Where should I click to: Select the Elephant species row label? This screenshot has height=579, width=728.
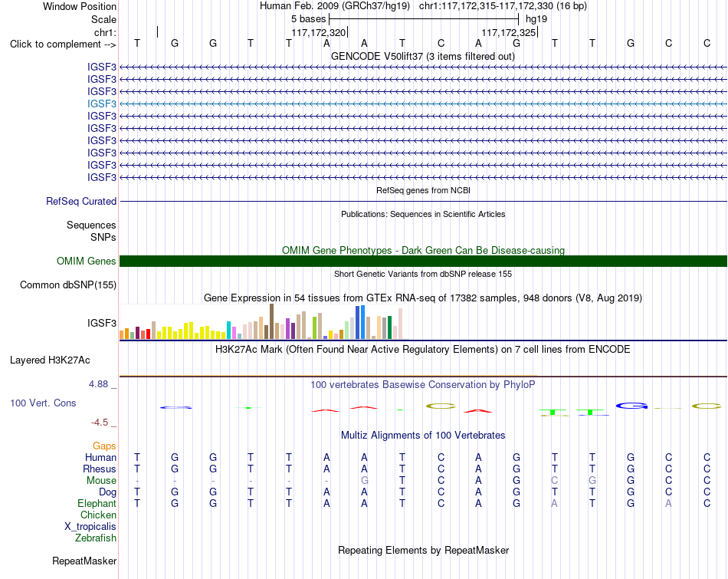click(x=97, y=503)
